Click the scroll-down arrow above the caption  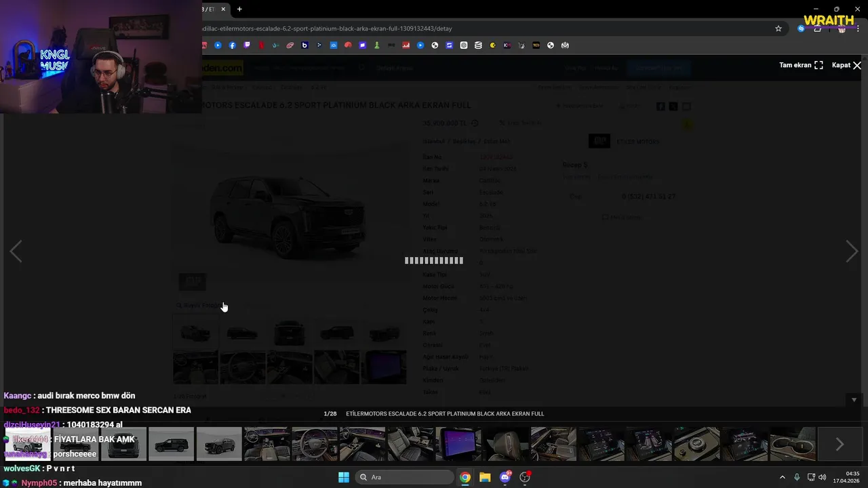(854, 400)
